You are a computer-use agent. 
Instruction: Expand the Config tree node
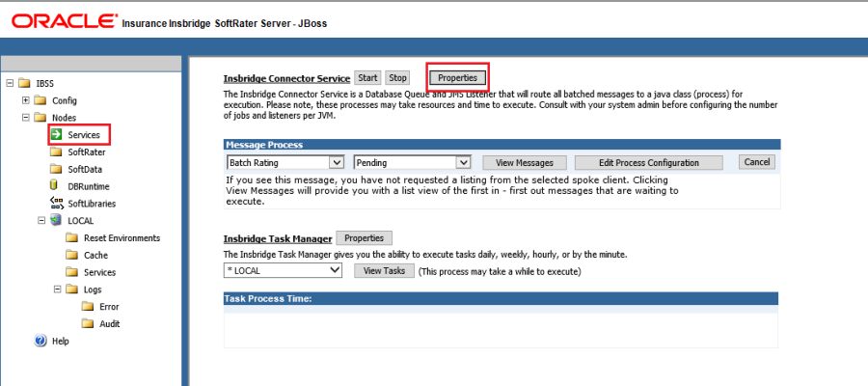click(x=25, y=100)
